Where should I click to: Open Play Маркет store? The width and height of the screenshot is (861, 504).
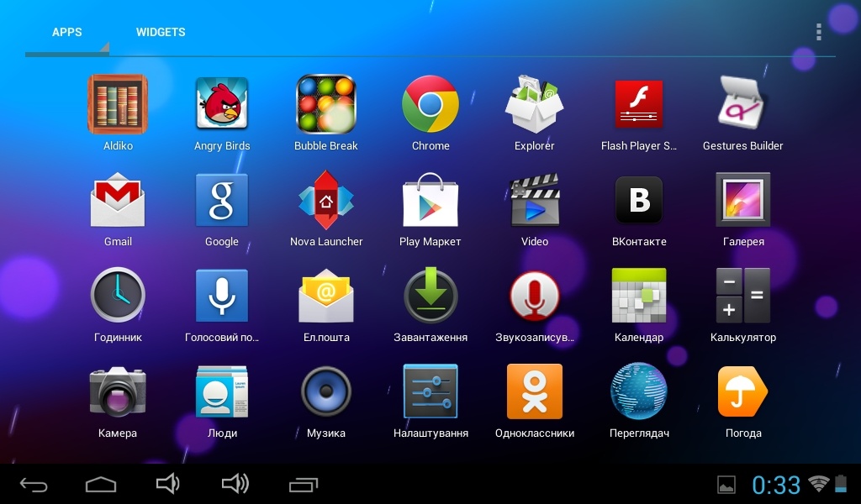pos(430,200)
